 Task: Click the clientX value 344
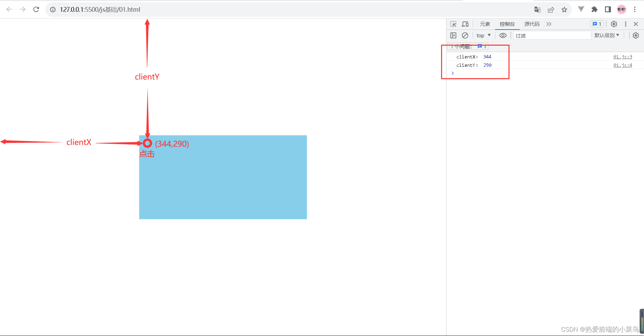(x=487, y=57)
